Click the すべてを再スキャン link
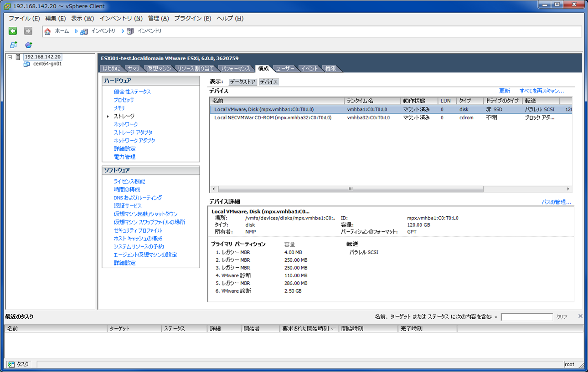The width and height of the screenshot is (588, 372). (542, 91)
